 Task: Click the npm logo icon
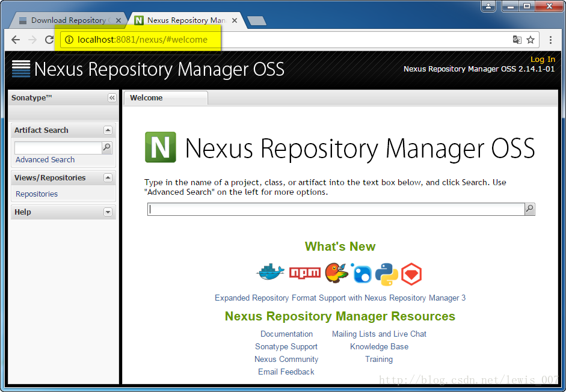coord(305,273)
